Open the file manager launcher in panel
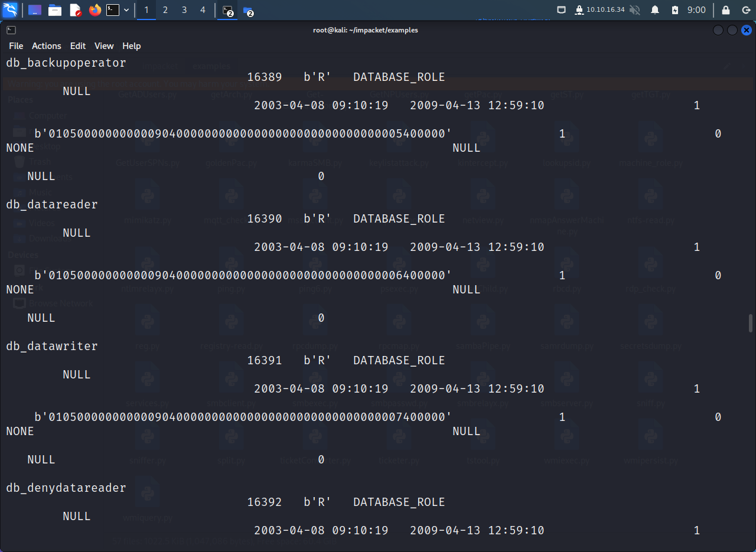The width and height of the screenshot is (756, 552). click(55, 10)
